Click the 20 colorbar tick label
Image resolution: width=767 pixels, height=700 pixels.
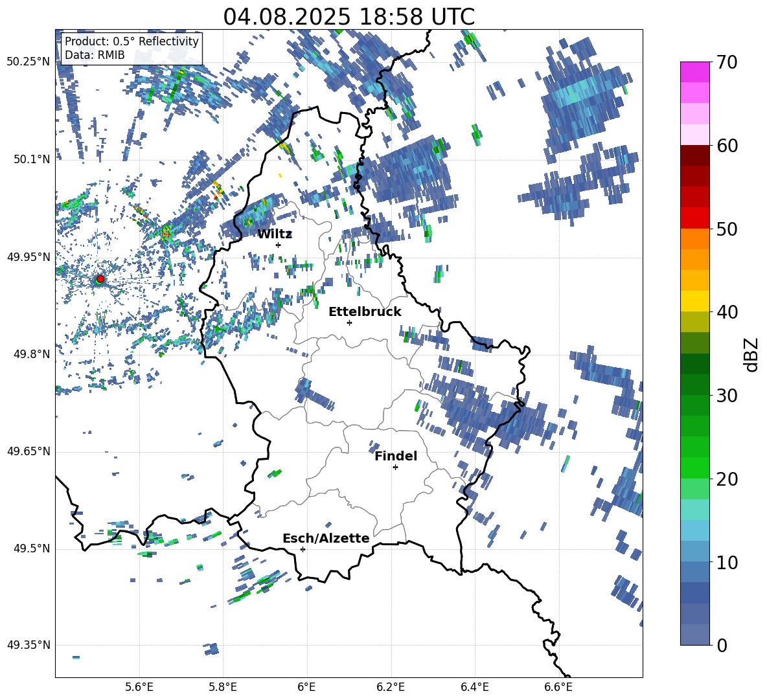pyautogui.click(x=727, y=479)
